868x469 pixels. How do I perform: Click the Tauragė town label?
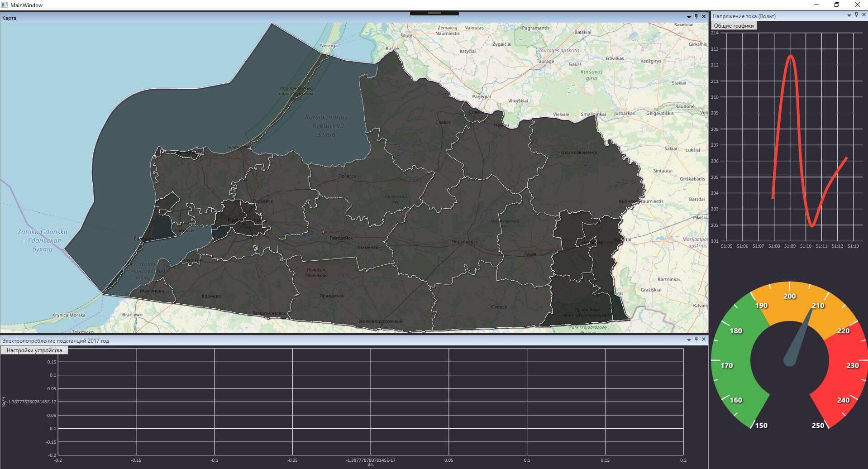click(545, 61)
